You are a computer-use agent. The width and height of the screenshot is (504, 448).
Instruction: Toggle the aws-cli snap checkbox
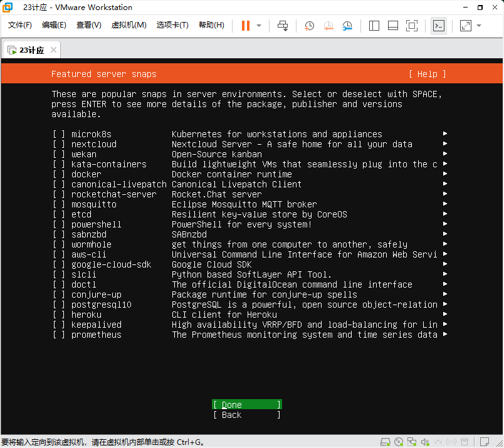tap(59, 254)
